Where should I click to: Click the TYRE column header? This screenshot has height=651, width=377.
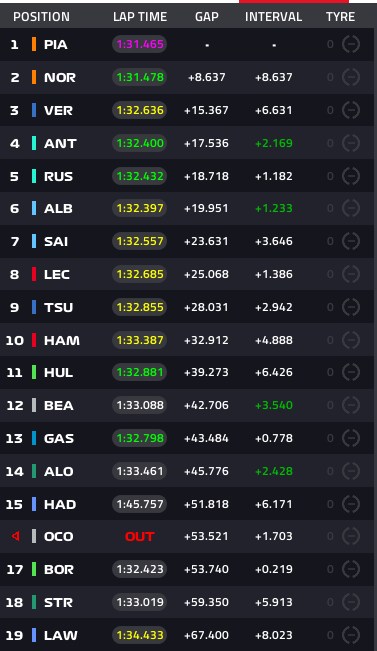pos(340,17)
